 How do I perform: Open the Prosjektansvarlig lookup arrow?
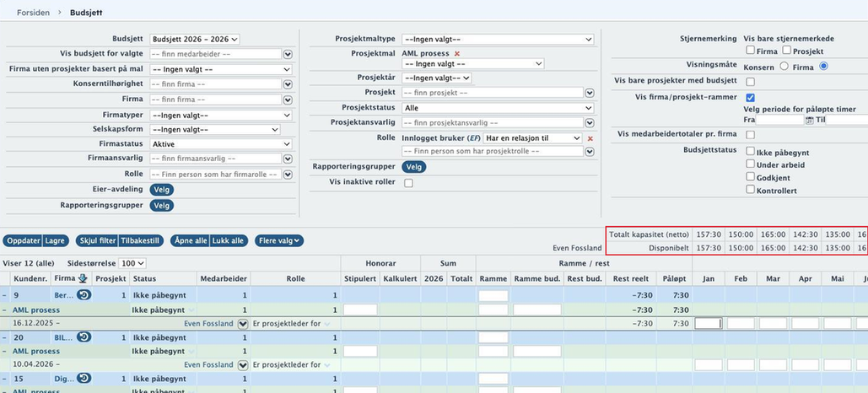click(590, 123)
